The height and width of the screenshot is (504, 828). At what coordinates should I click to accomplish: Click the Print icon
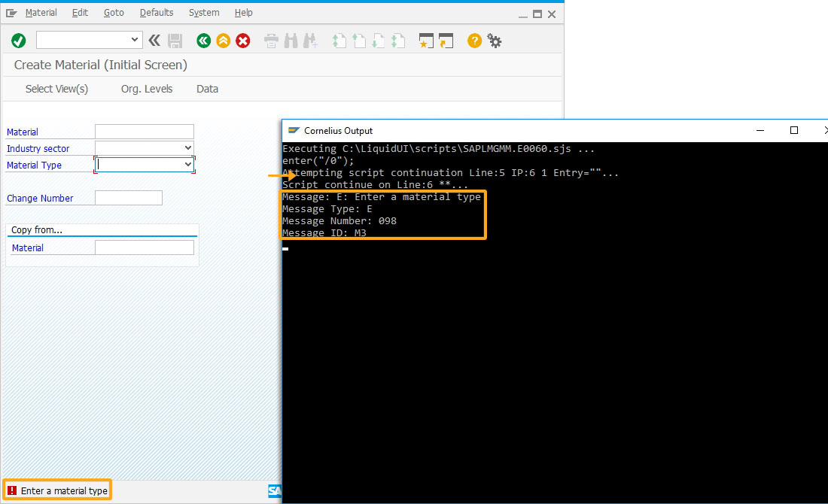coord(271,41)
